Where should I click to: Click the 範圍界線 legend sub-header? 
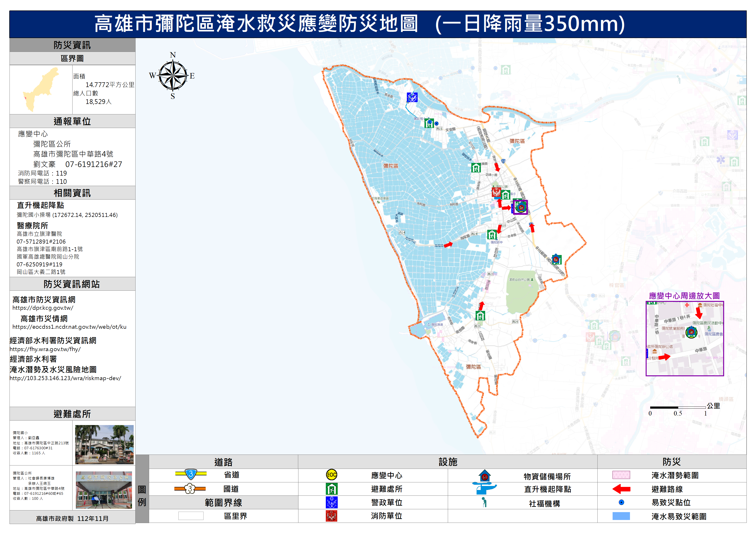(x=224, y=502)
